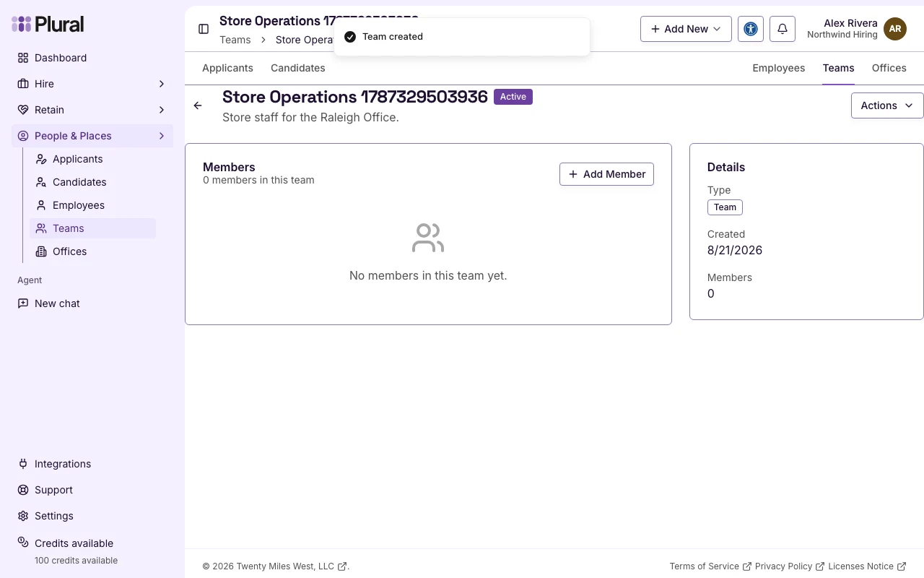Toggle the sidebar panel icon

coord(204,29)
